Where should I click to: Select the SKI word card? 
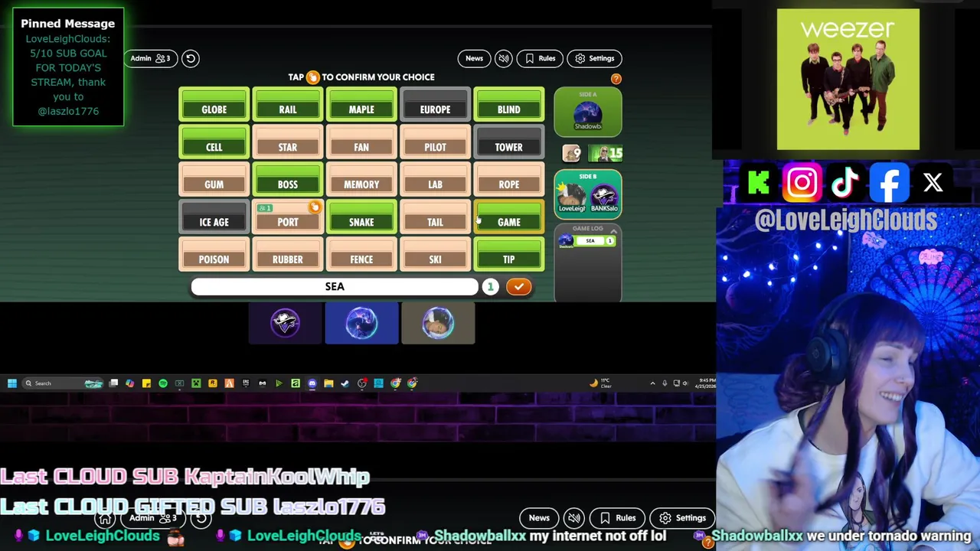[435, 256]
